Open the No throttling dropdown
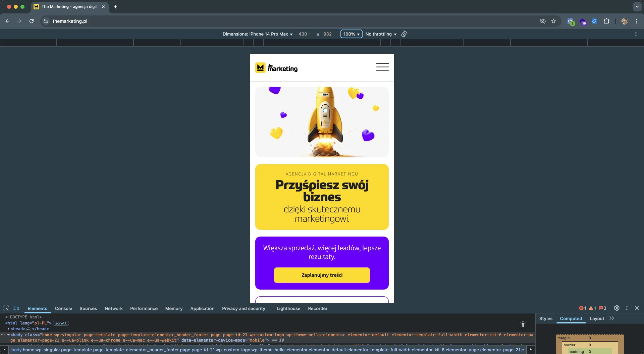This screenshot has height=354, width=644. [380, 34]
